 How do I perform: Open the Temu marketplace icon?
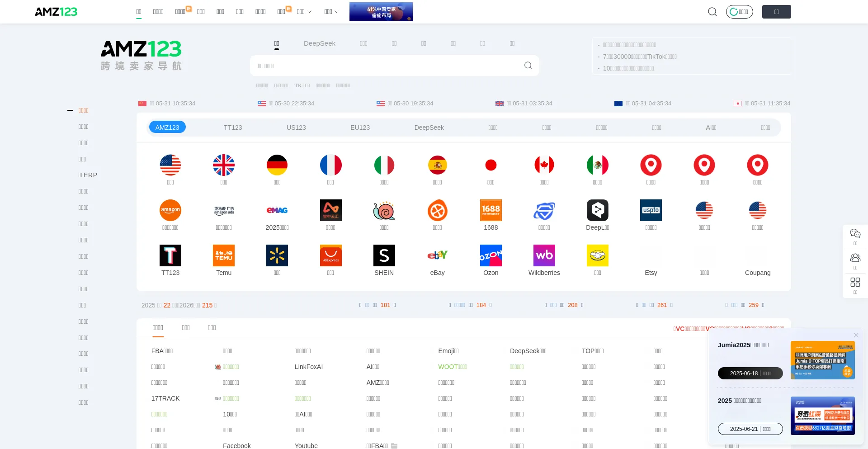click(x=224, y=255)
